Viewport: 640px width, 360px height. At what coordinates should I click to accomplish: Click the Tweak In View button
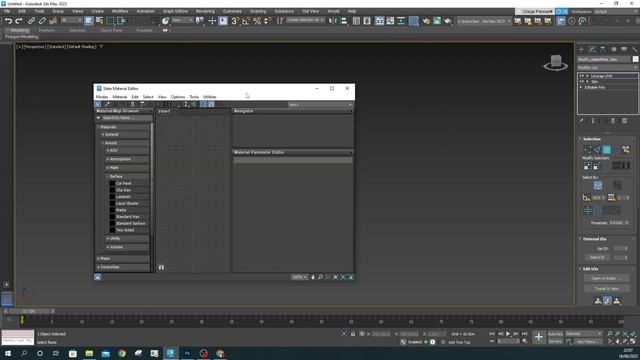tap(607, 289)
